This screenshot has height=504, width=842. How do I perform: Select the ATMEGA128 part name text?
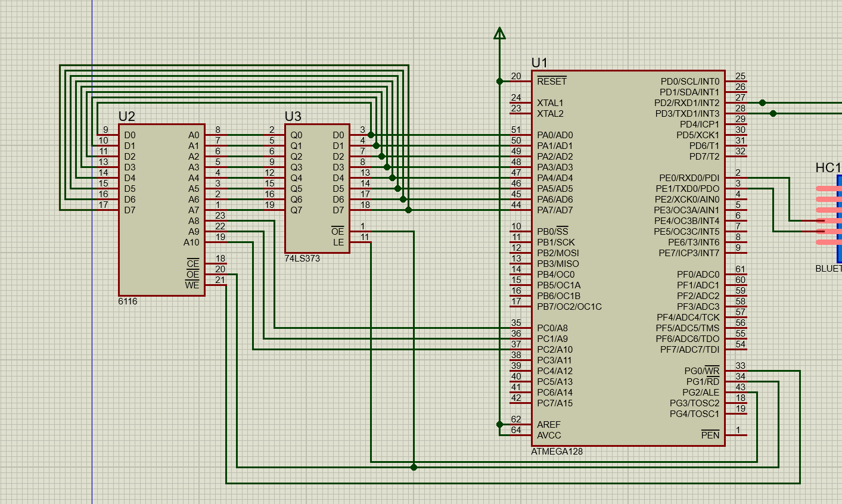[557, 452]
